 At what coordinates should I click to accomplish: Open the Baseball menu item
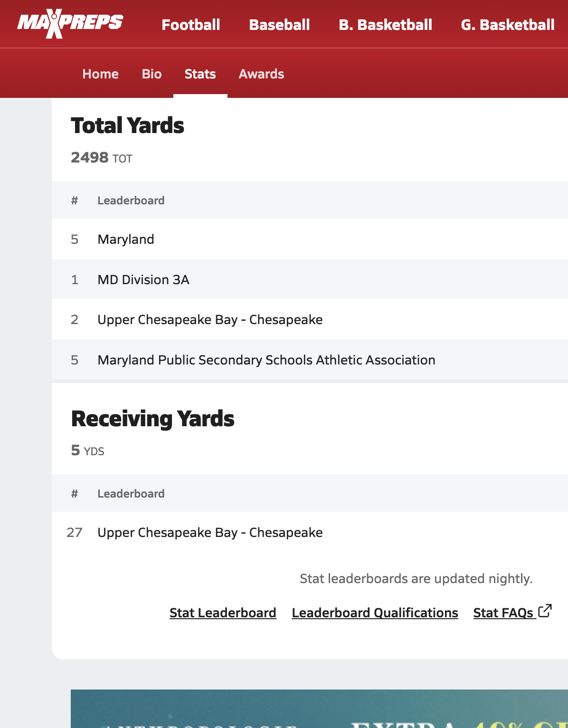[279, 25]
